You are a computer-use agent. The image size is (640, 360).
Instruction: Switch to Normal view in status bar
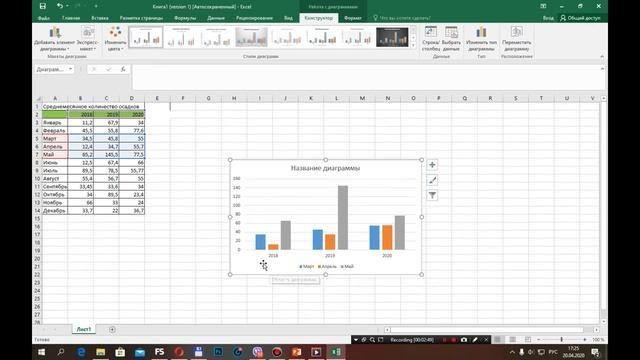(x=497, y=340)
